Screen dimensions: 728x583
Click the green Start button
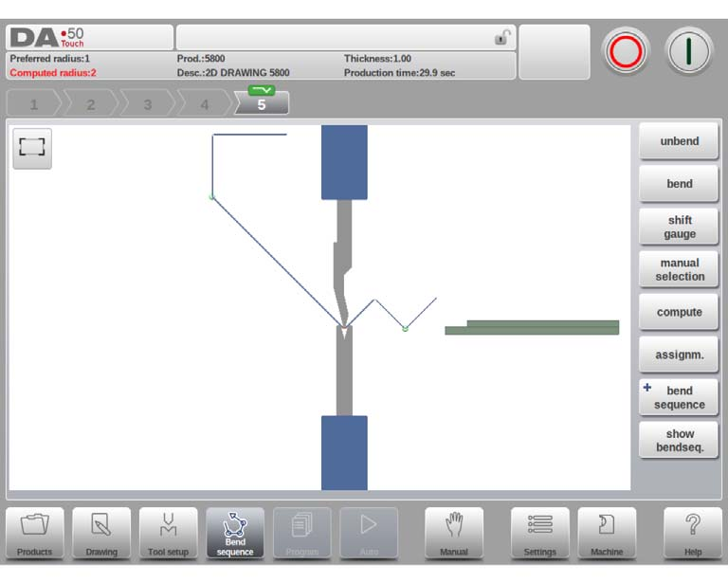[x=689, y=51]
